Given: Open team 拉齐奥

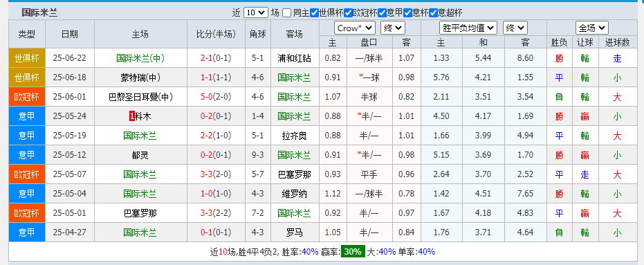Looking at the screenshot, I should click(x=295, y=136).
